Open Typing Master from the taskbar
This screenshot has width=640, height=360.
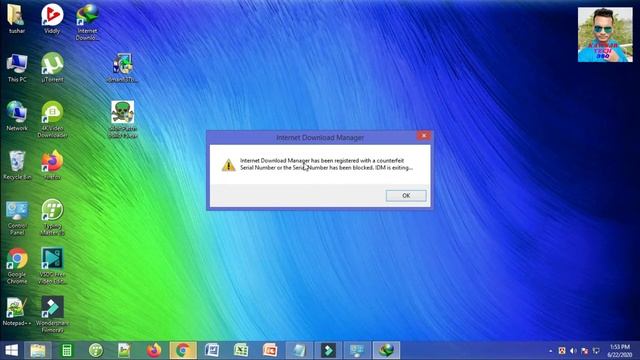pos(96,350)
